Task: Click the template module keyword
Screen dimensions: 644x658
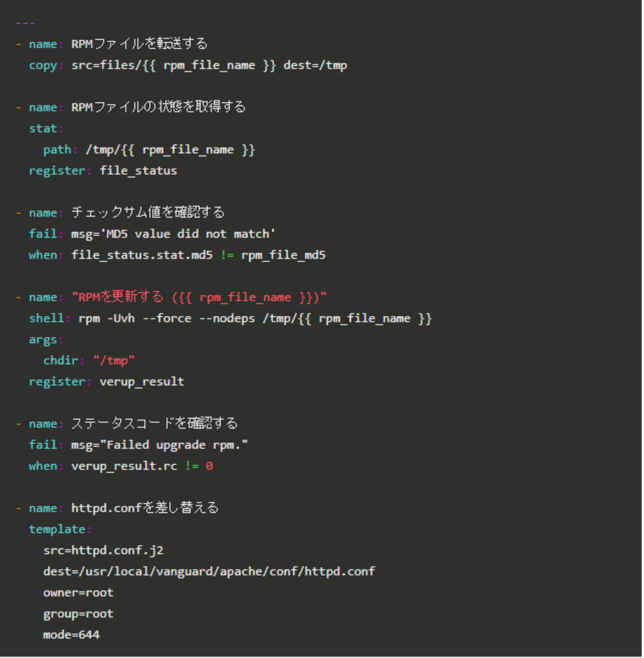Action: pyautogui.click(x=57, y=530)
